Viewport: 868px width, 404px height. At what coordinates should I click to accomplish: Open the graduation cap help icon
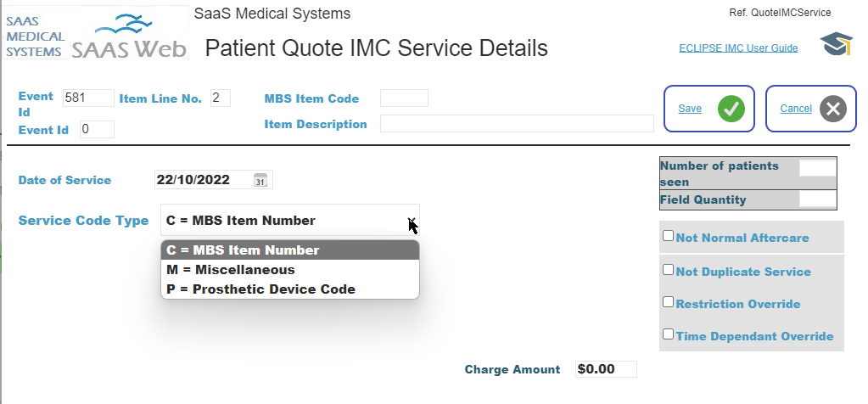click(x=836, y=44)
